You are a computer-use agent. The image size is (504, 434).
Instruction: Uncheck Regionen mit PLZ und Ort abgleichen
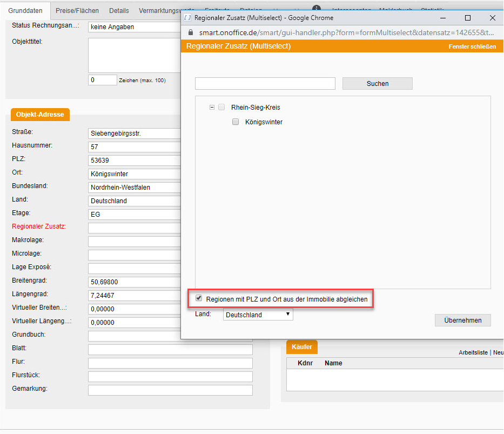pos(199,298)
